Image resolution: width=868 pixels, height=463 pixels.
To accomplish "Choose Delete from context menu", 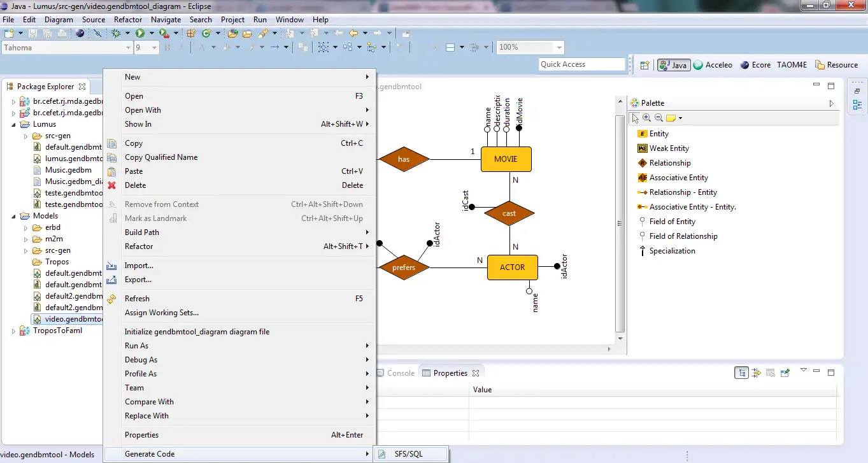I will [240, 185].
